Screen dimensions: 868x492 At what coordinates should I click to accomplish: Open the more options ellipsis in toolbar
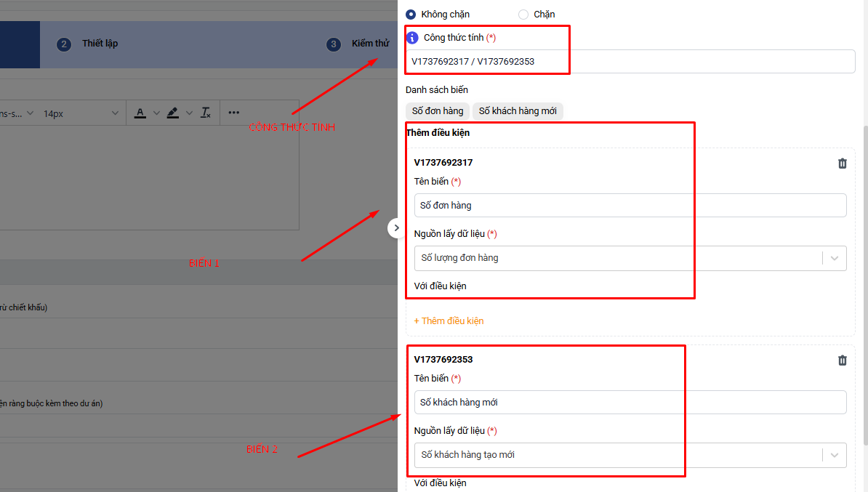click(x=233, y=113)
